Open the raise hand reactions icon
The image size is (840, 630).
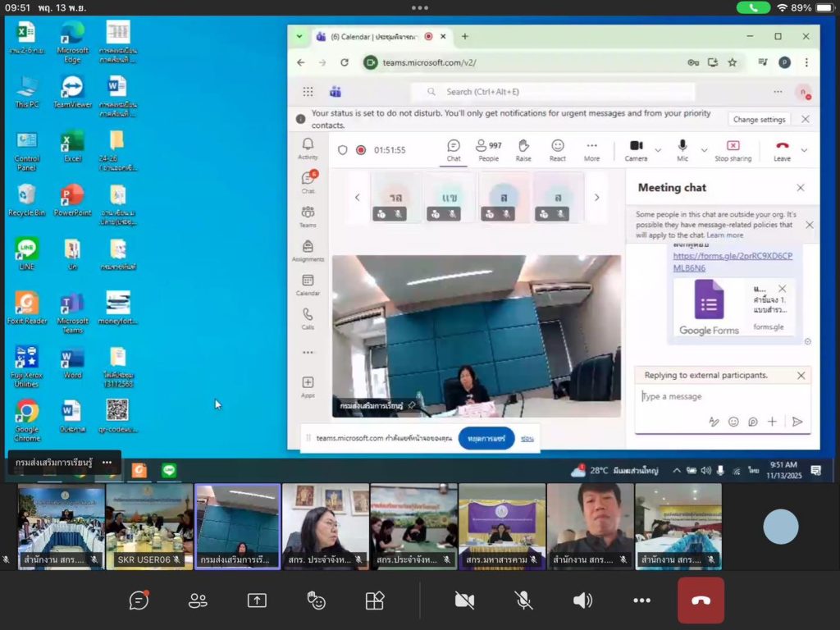point(316,600)
